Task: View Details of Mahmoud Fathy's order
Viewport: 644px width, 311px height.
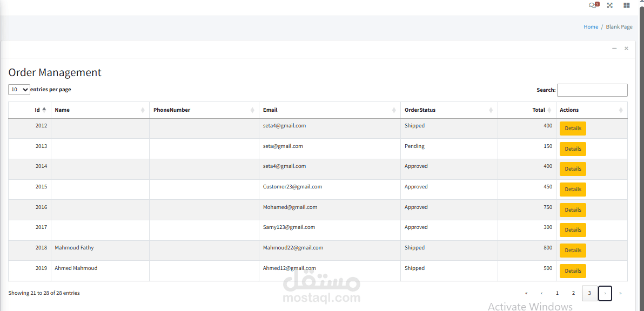Action: click(573, 251)
